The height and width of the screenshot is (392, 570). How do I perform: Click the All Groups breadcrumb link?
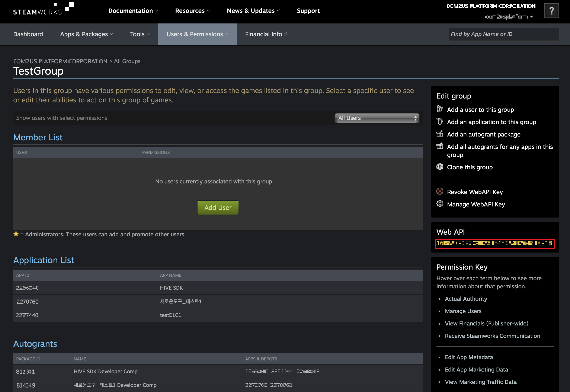(127, 61)
